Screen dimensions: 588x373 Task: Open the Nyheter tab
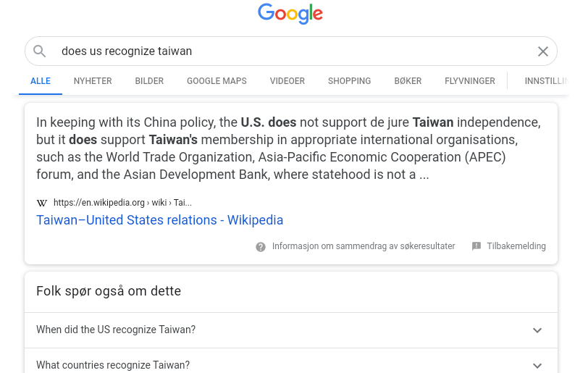[93, 81]
